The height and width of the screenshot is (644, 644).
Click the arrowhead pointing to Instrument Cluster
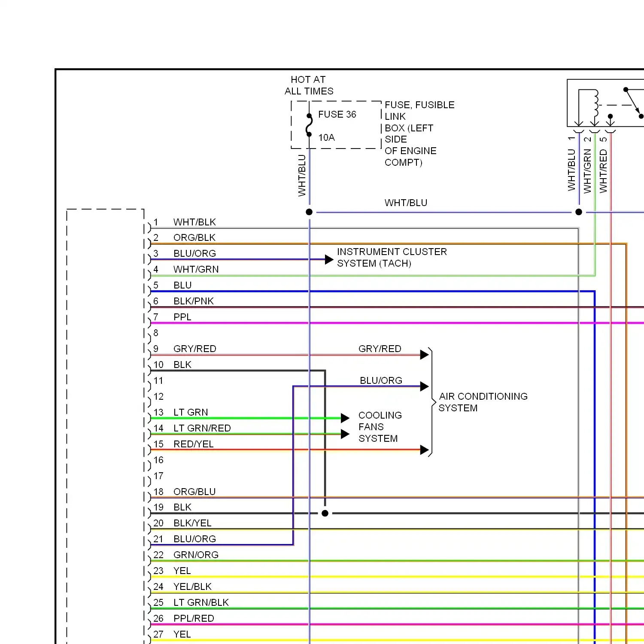click(329, 259)
